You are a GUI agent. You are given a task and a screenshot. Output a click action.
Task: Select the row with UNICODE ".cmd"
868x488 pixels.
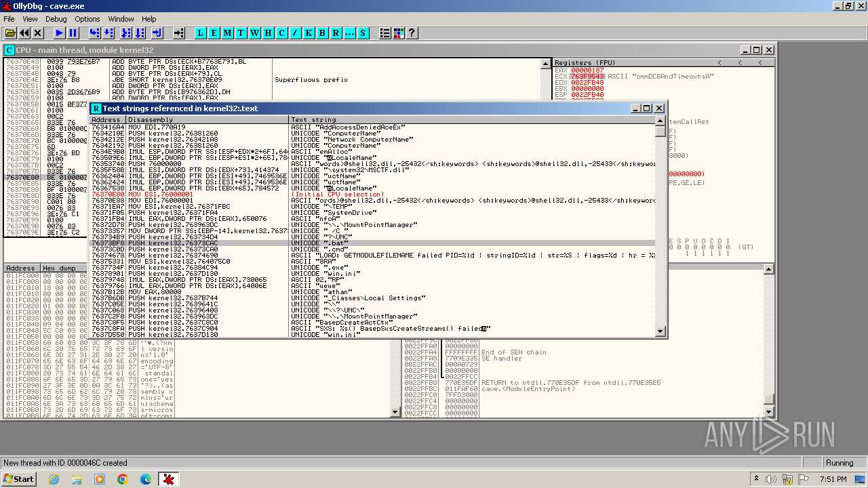[x=372, y=249]
